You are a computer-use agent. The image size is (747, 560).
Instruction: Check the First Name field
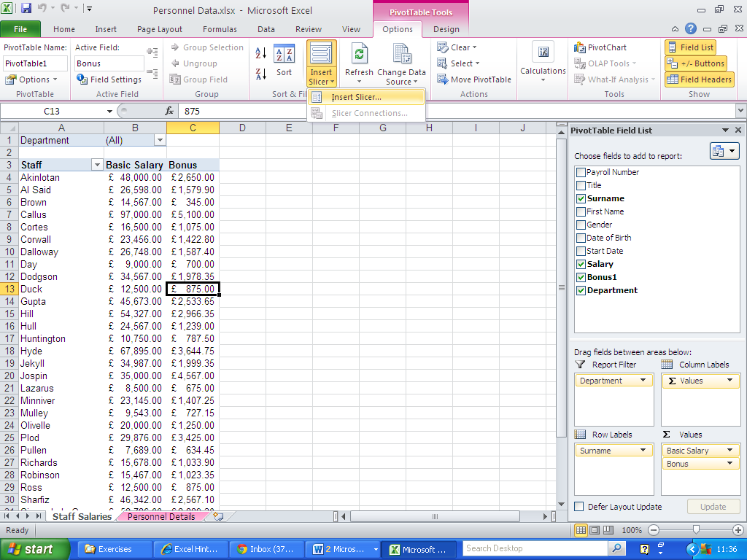pos(581,211)
